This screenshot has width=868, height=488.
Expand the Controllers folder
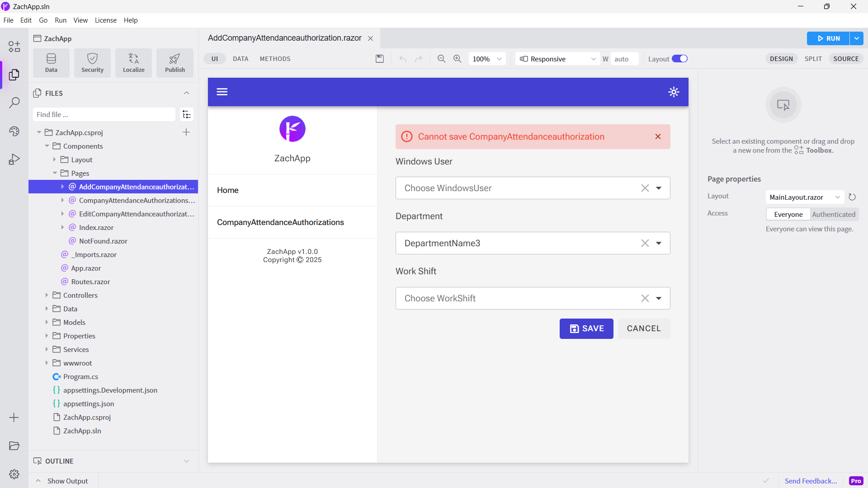(47, 295)
